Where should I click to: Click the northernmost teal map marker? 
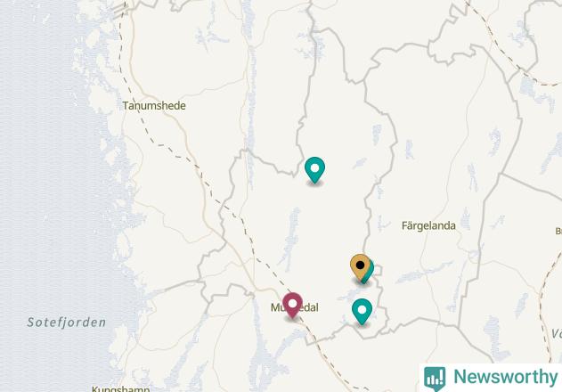[x=314, y=170]
